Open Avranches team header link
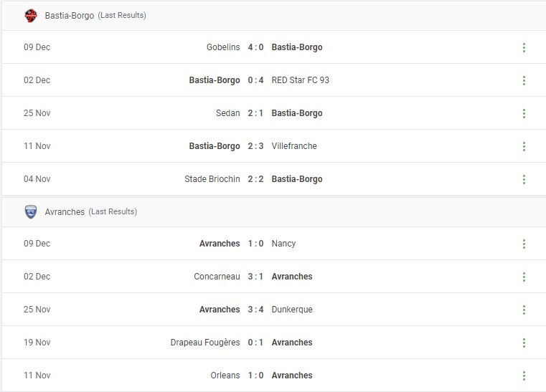 click(65, 212)
